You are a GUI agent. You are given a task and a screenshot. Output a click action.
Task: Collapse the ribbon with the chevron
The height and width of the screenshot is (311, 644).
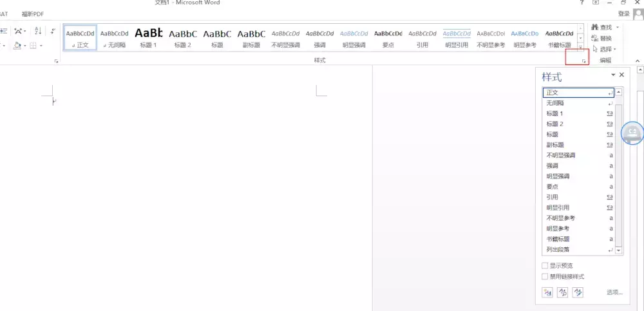point(638,61)
